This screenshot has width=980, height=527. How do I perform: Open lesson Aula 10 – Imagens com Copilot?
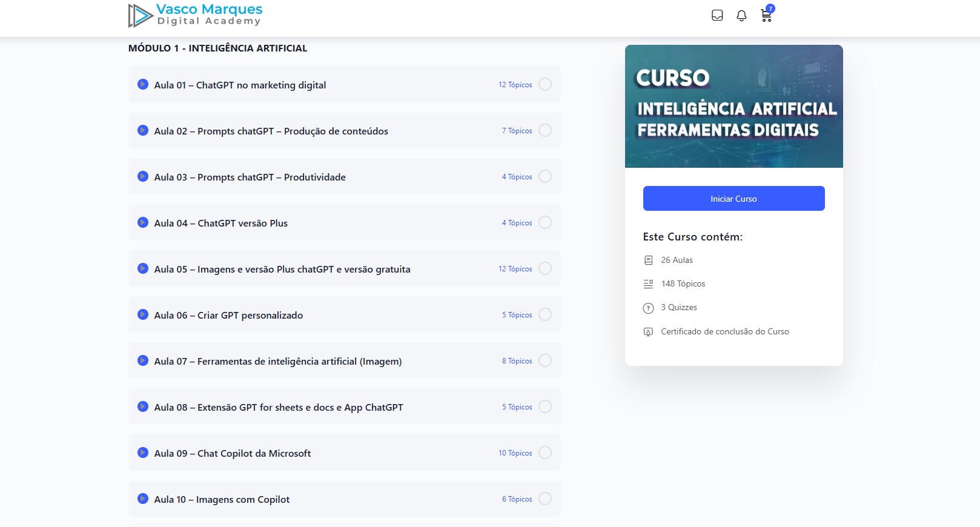(222, 500)
